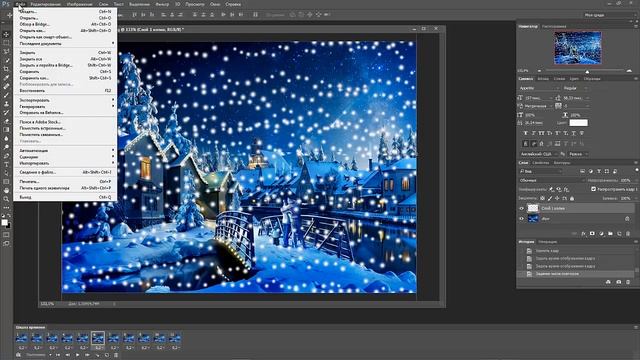The image size is (640, 360).
Task: Go to the next animation frame
Action: point(87,355)
